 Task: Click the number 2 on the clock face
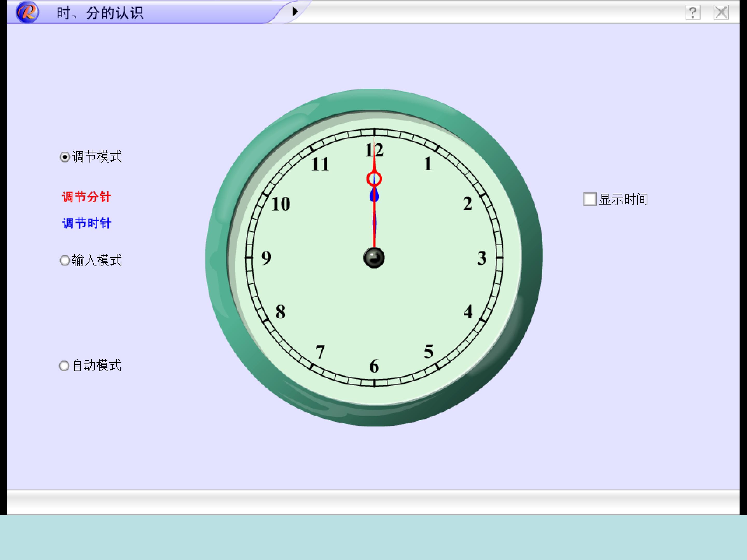pyautogui.click(x=468, y=204)
